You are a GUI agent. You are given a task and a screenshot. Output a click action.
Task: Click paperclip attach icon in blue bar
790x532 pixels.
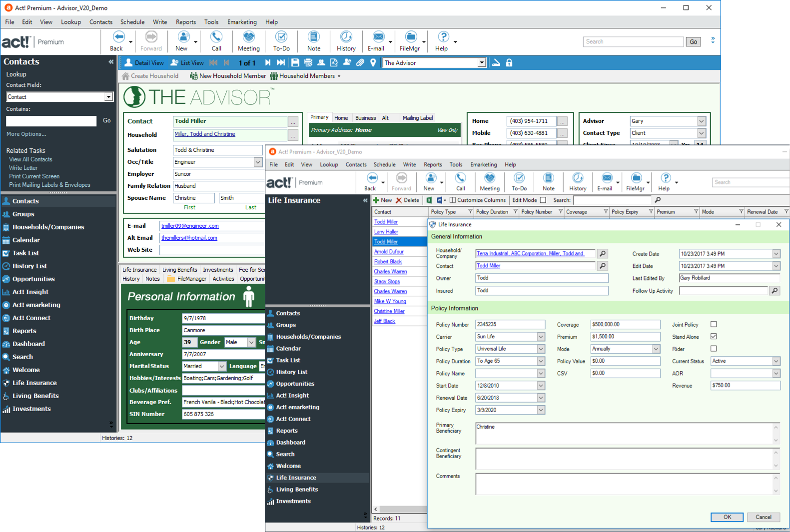(x=360, y=62)
